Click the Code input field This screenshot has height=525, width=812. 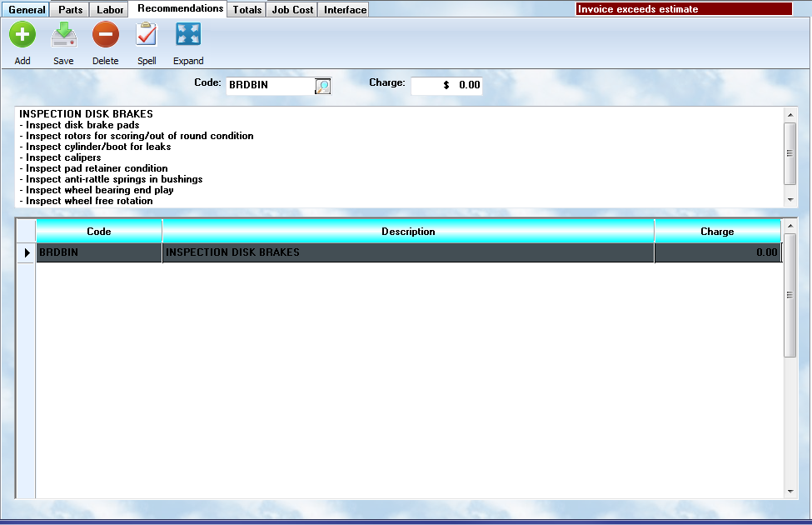coord(270,85)
